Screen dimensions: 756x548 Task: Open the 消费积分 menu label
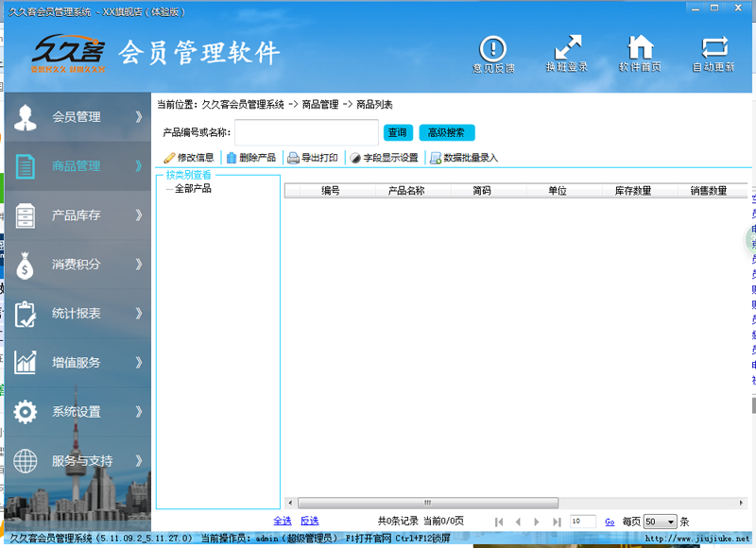[77, 265]
